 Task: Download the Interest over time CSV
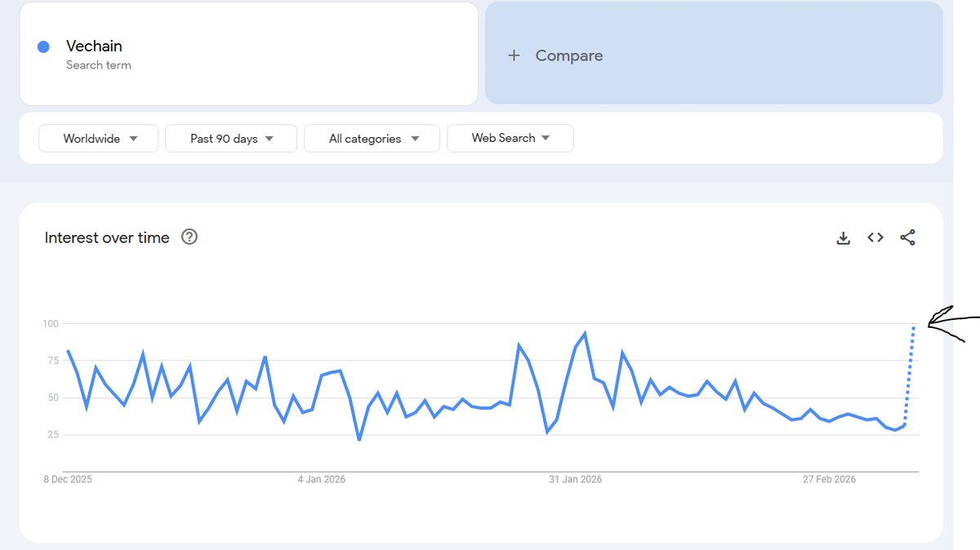pyautogui.click(x=844, y=237)
